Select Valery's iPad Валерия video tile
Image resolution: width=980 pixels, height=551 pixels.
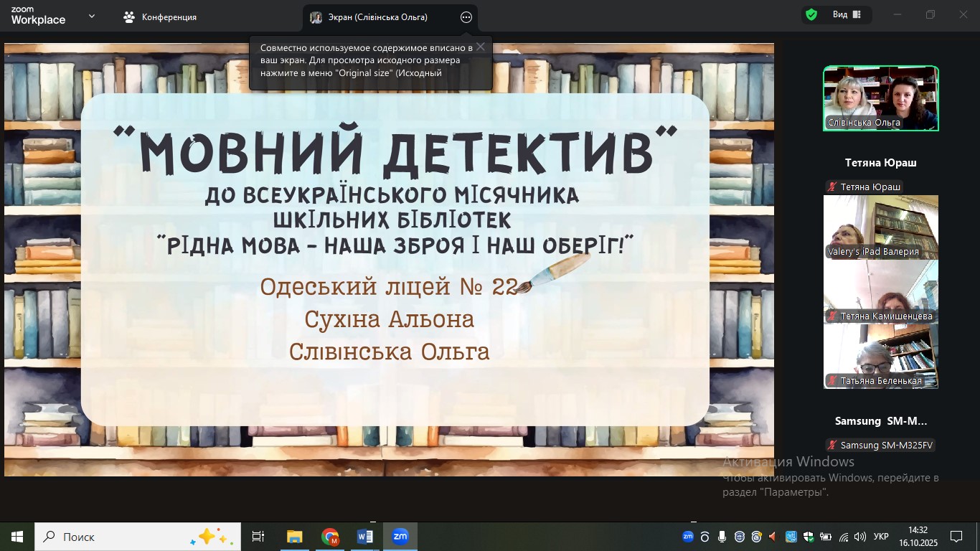click(x=880, y=227)
